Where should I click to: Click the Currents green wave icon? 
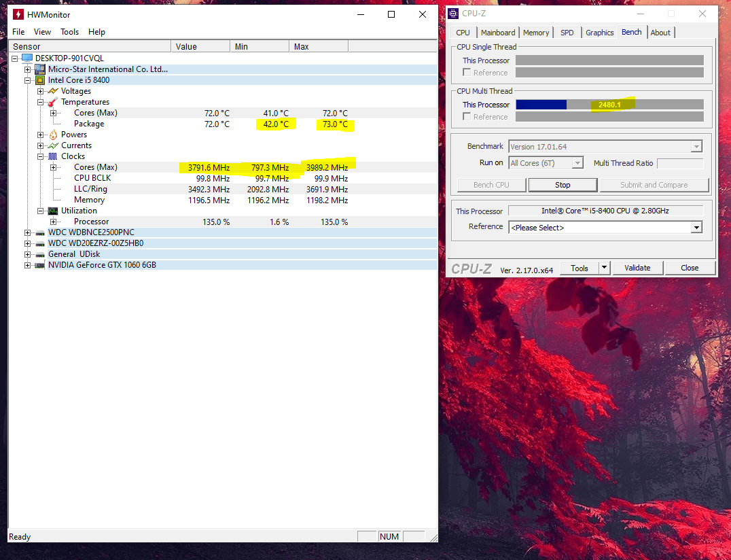(53, 145)
